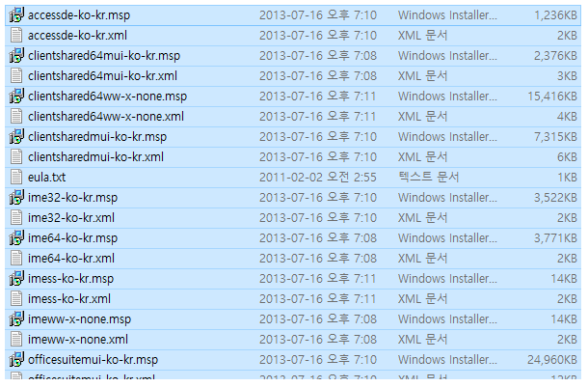Click the document icon of ime64-ko-kr.xml
This screenshot has width=588, height=387.
16,259
